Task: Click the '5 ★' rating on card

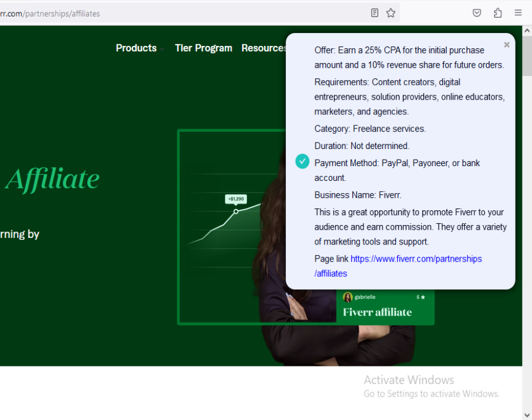Action: tap(421, 297)
